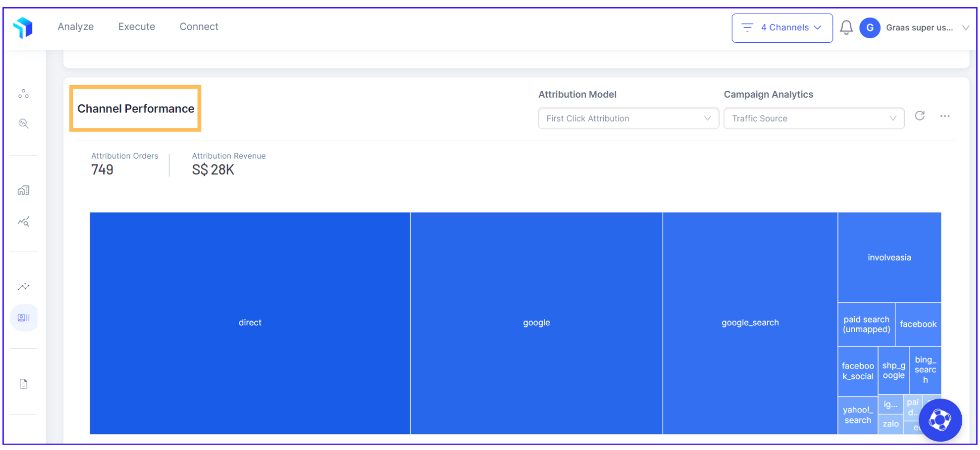Select the facebook_social treemap block

pos(858,371)
